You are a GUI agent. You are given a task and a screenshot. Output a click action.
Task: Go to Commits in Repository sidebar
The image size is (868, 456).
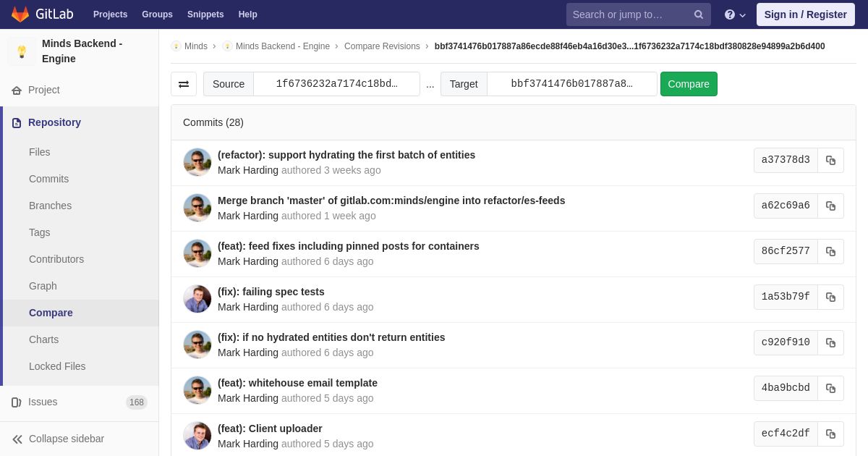[x=48, y=179]
